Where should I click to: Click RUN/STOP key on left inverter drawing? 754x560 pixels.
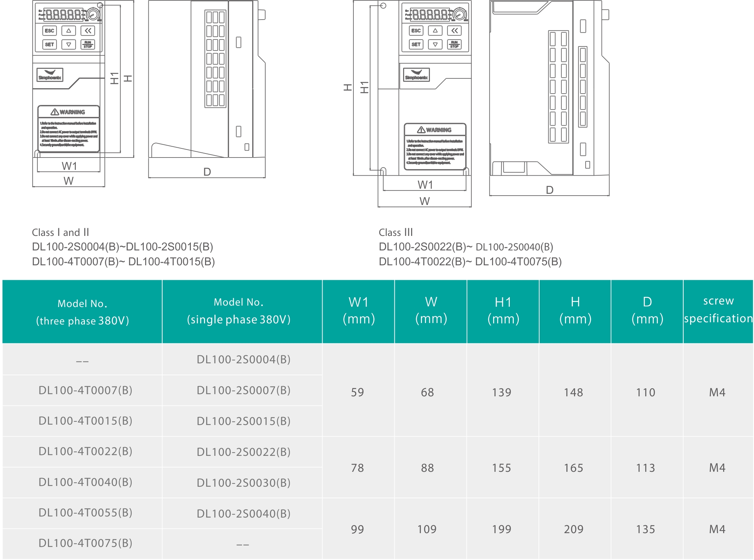[88, 44]
